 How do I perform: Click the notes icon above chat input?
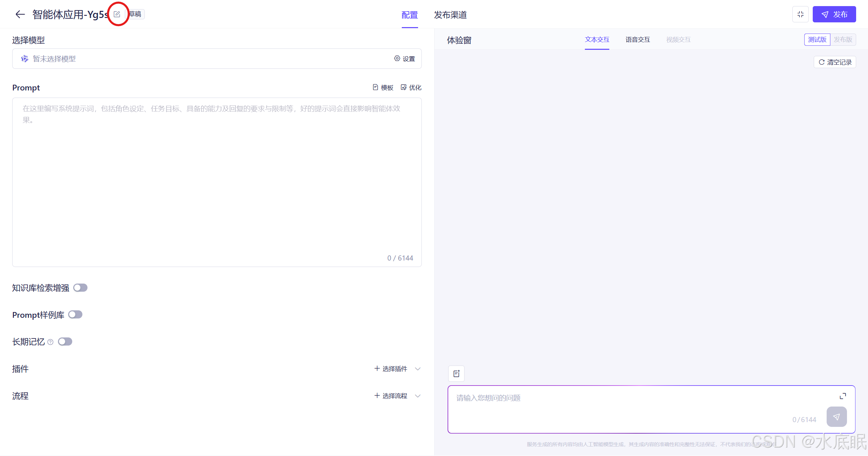pyautogui.click(x=456, y=373)
